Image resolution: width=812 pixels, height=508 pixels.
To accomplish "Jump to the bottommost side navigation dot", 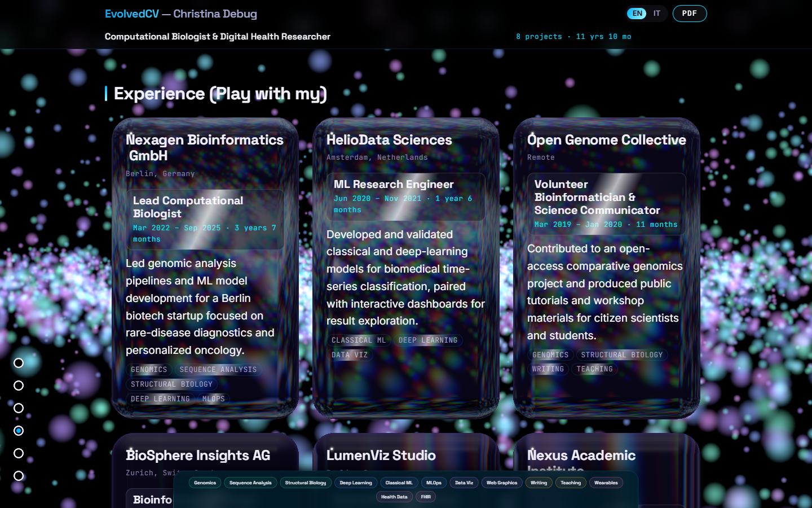I will 19,476.
